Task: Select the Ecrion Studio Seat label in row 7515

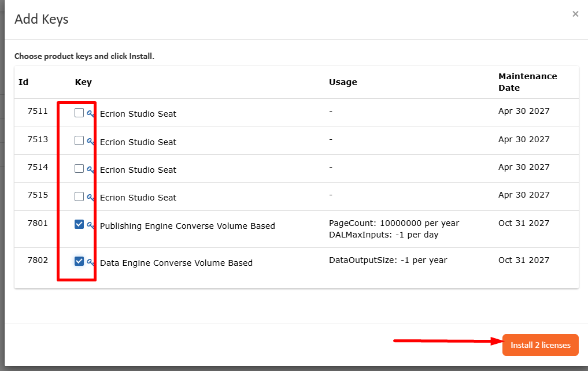Action: click(x=138, y=198)
